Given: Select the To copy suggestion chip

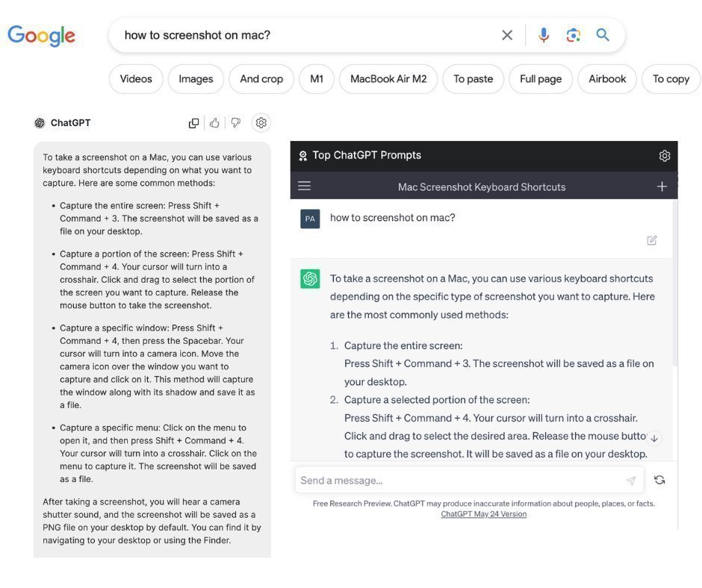Looking at the screenshot, I should pyautogui.click(x=671, y=79).
